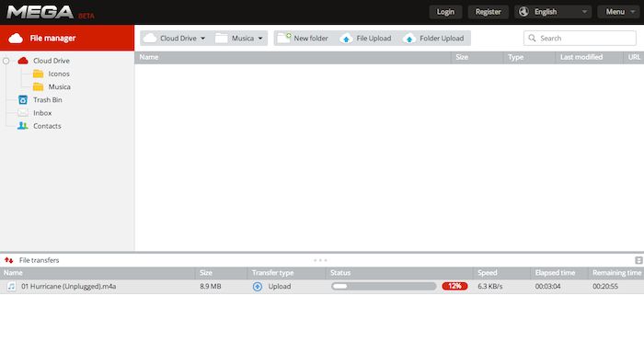Click the Register button
Screen dimensions: 644x353
[489, 12]
